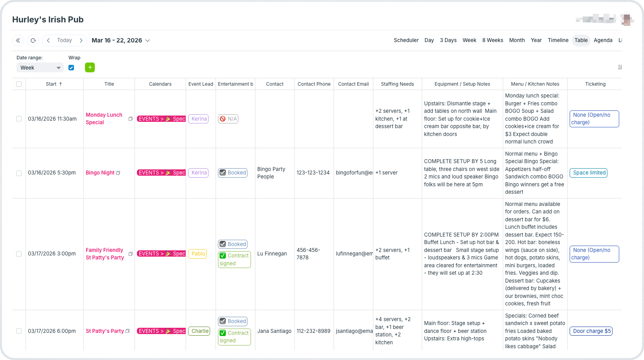The width and height of the screenshot is (644, 360).
Task: Open Bingo Night event popup icon
Action: pos(118,173)
